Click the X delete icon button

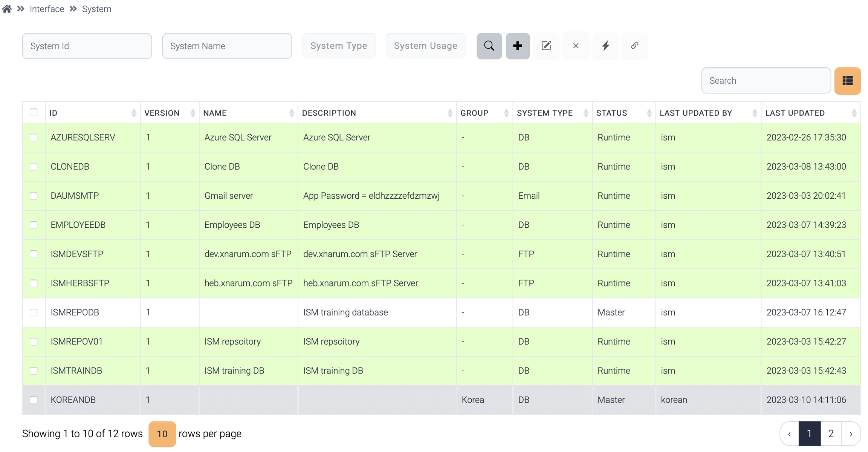pyautogui.click(x=576, y=46)
